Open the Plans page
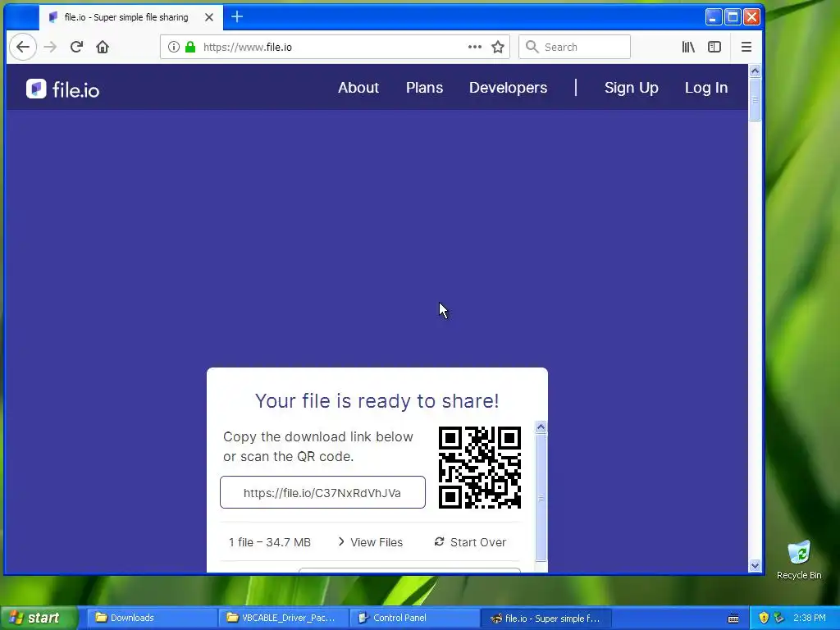 click(x=424, y=88)
